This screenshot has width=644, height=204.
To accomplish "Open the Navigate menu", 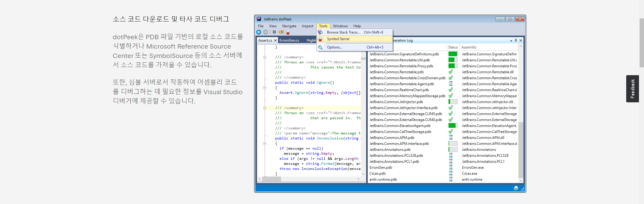I will click(289, 26).
